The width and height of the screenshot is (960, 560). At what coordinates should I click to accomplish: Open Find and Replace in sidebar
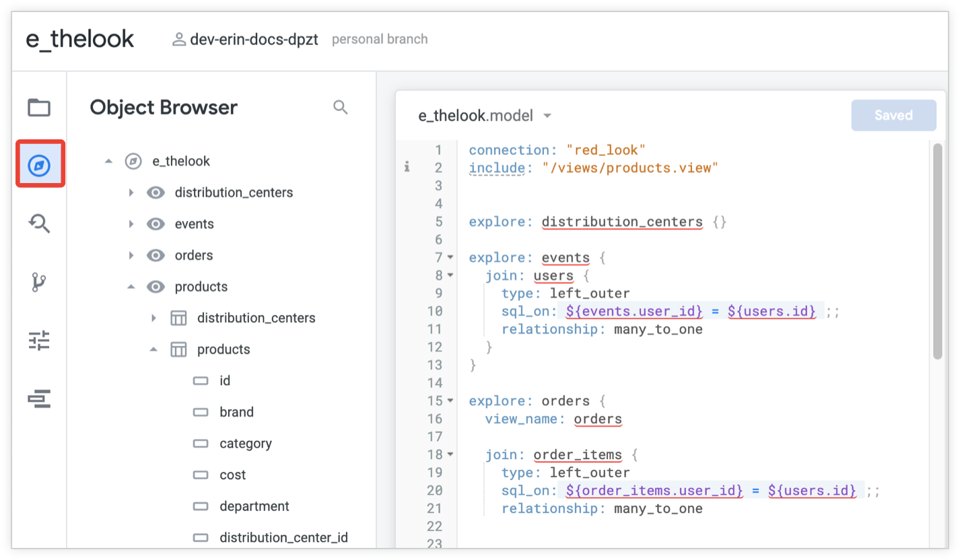point(39,223)
